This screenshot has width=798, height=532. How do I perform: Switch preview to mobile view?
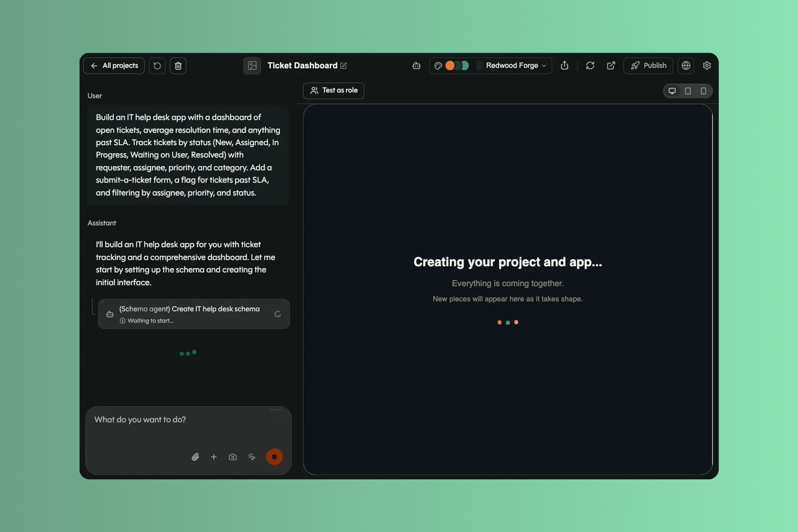(x=703, y=91)
